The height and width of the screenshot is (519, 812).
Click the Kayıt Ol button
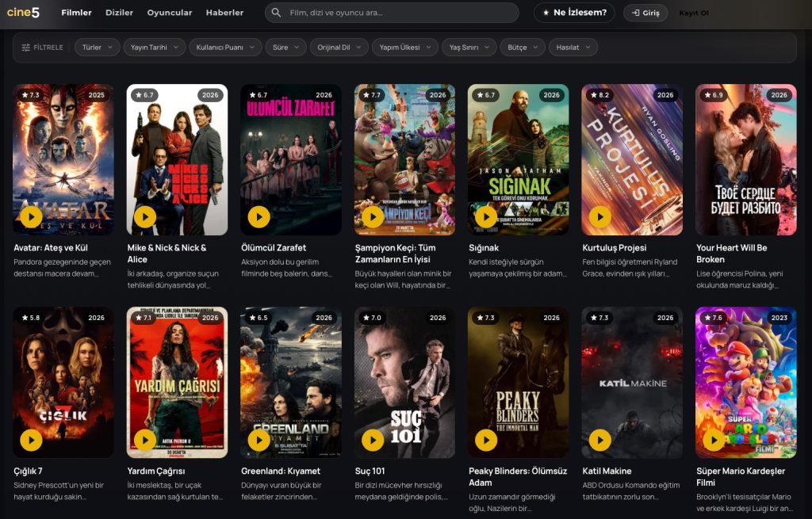pos(693,13)
